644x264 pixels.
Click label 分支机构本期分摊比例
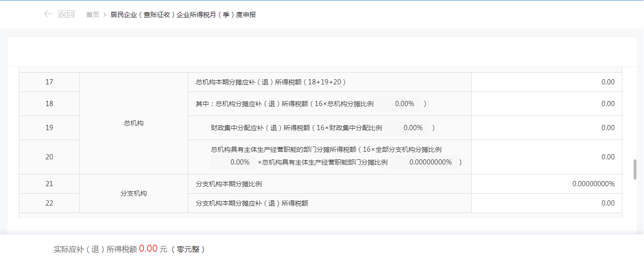pyautogui.click(x=229, y=184)
